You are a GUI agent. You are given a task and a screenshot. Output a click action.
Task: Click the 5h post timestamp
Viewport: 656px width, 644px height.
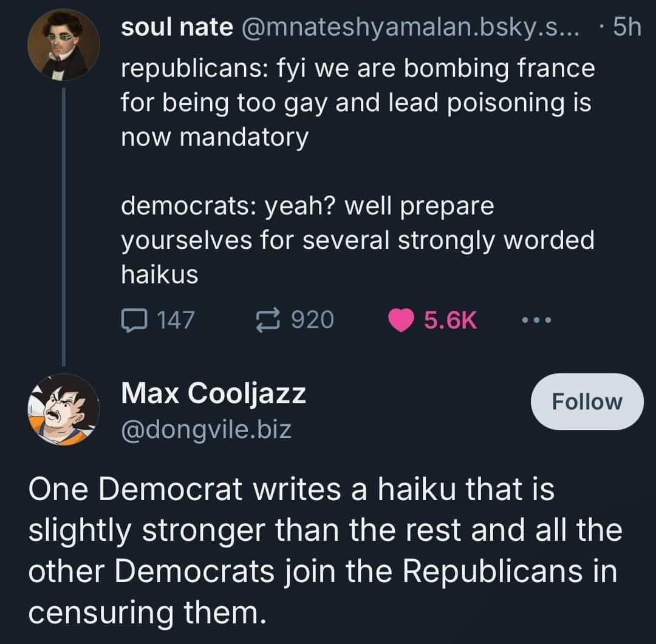coord(627,27)
